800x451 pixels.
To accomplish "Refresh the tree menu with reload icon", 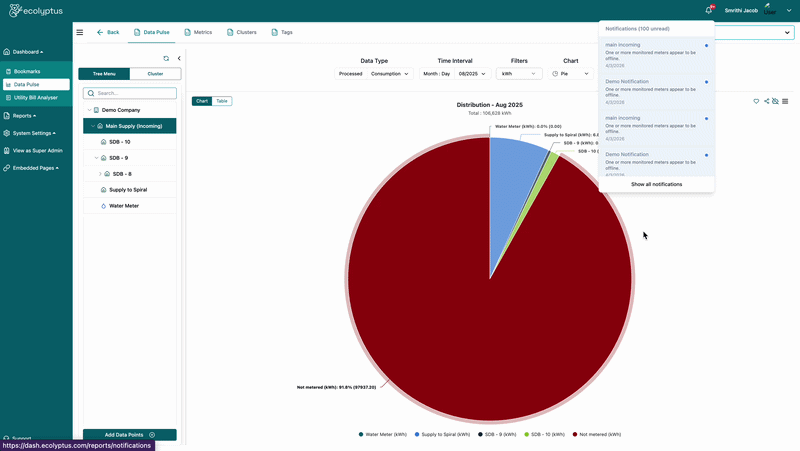I will [166, 59].
